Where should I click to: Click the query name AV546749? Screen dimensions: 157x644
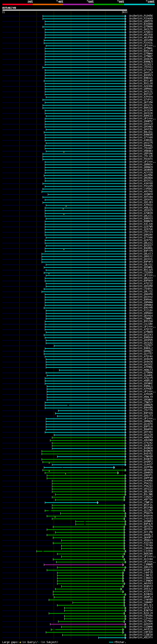tap(9, 8)
